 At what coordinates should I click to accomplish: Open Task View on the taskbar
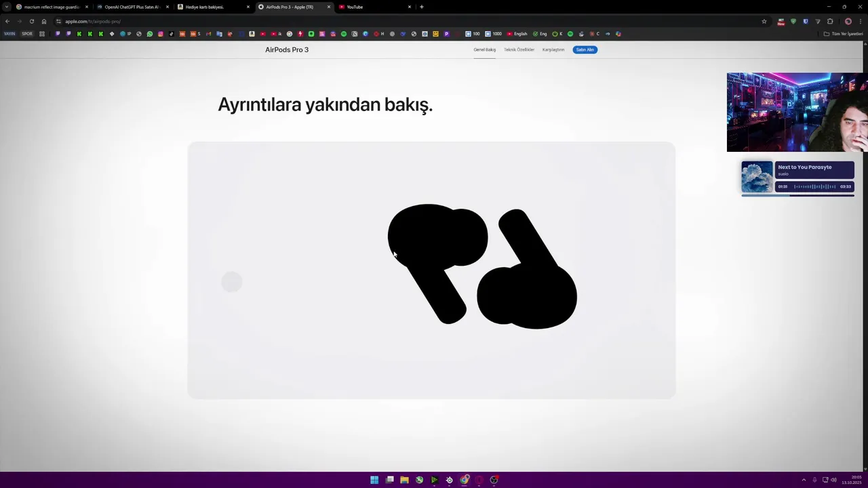[390, 480]
